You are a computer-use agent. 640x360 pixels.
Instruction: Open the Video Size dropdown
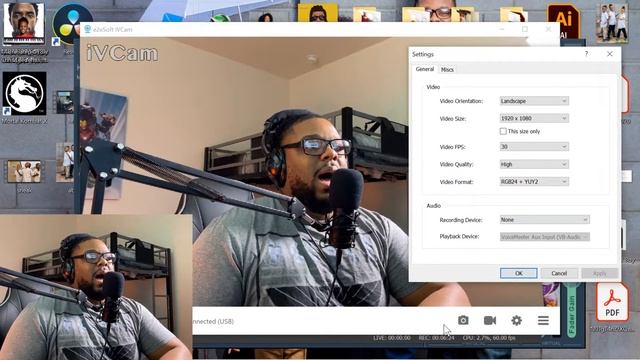pyautogui.click(x=534, y=118)
